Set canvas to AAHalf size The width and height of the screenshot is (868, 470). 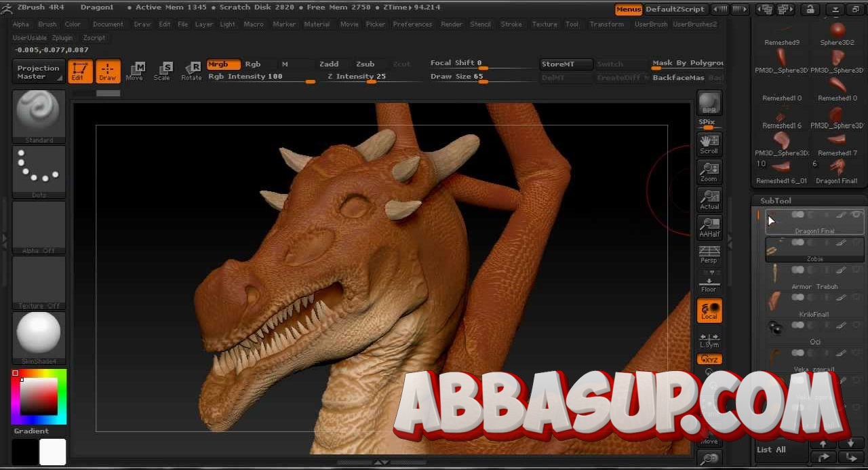pyautogui.click(x=709, y=227)
